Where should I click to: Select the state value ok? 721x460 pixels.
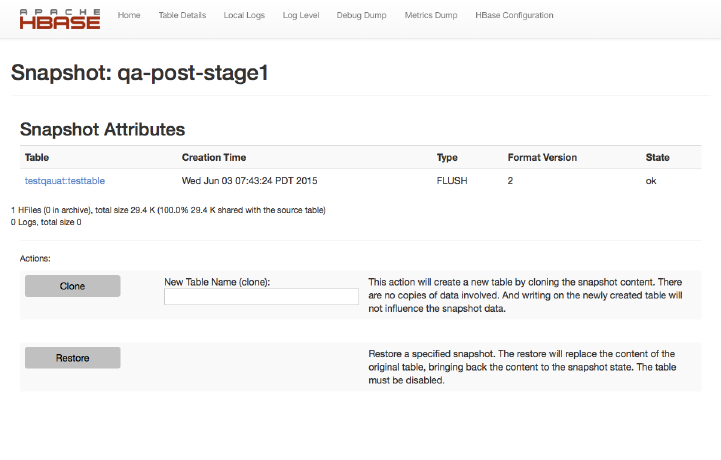(x=651, y=181)
